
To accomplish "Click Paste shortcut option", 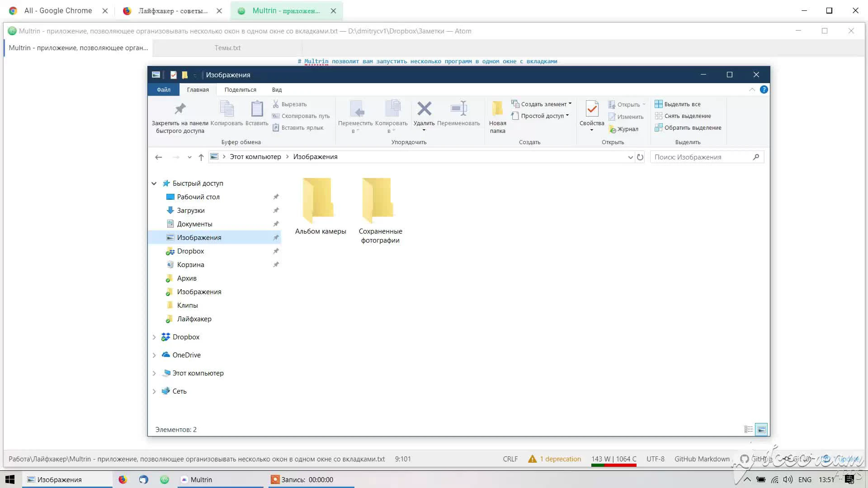I will click(298, 128).
